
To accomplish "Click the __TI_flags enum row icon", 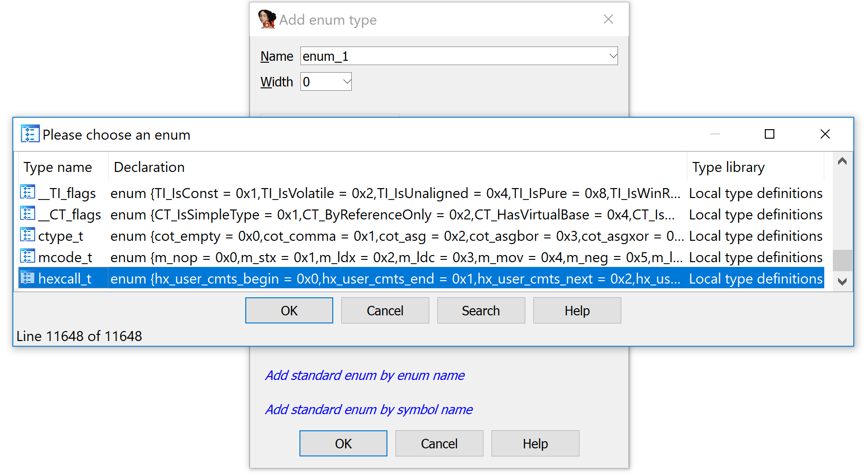I will click(28, 192).
